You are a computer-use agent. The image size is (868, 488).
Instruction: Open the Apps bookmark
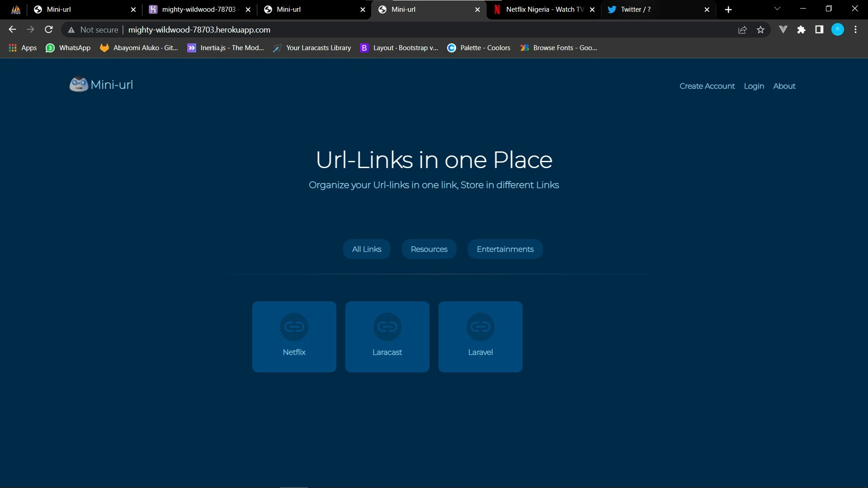[x=23, y=48]
